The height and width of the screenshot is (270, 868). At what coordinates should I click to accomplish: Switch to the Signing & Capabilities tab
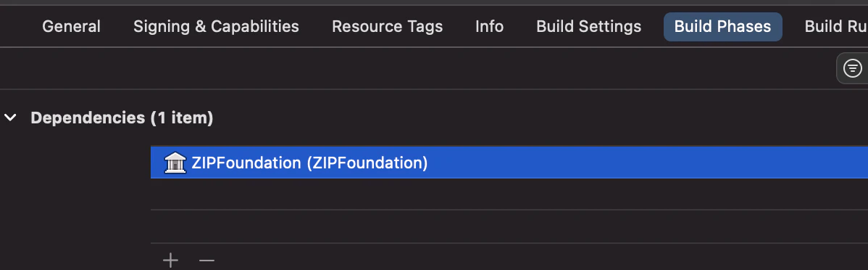[216, 27]
